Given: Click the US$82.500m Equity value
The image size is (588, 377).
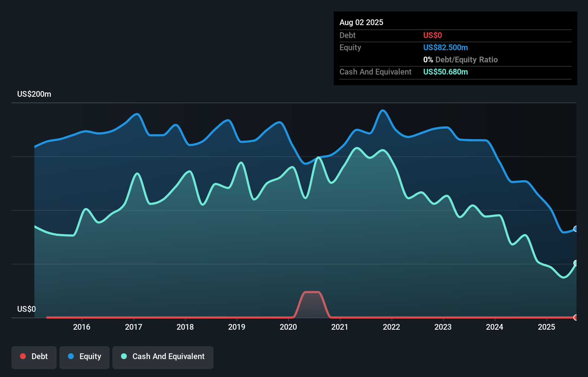Looking at the screenshot, I should coord(445,47).
